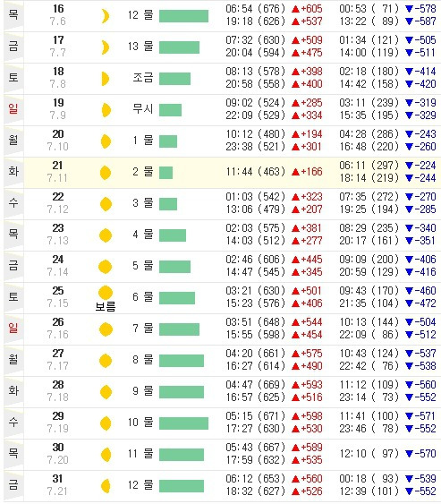Image resolution: width=441 pixels, height=504 pixels.
Task: Click the red 일 weekday tab for day 19
Action: pos(13,109)
